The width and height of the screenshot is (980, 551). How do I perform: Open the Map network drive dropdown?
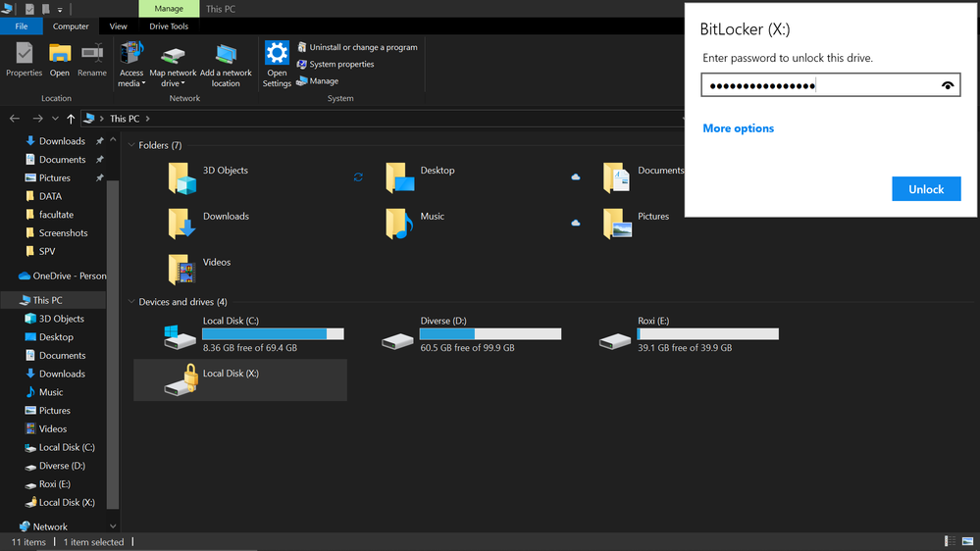(173, 65)
